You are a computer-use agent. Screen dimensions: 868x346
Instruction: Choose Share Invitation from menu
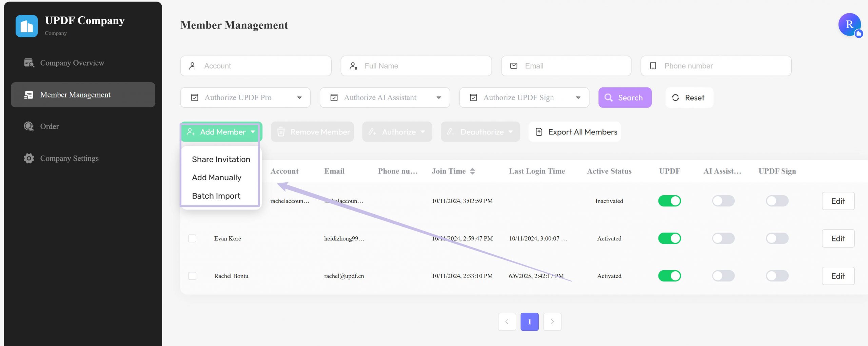(x=221, y=159)
